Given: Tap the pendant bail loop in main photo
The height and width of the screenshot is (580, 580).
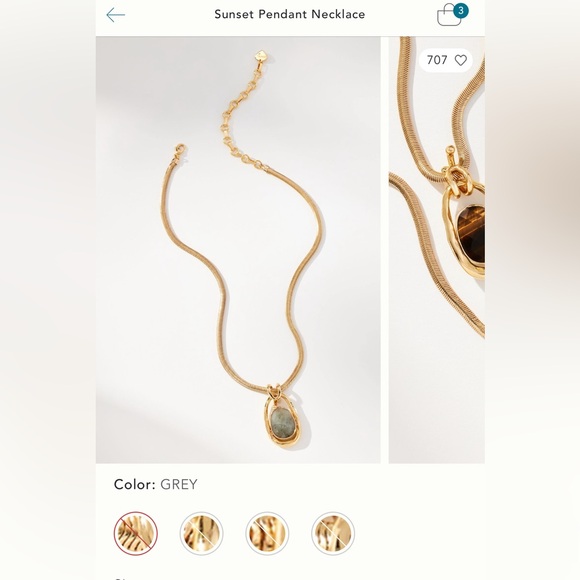Looking at the screenshot, I should (x=274, y=392).
